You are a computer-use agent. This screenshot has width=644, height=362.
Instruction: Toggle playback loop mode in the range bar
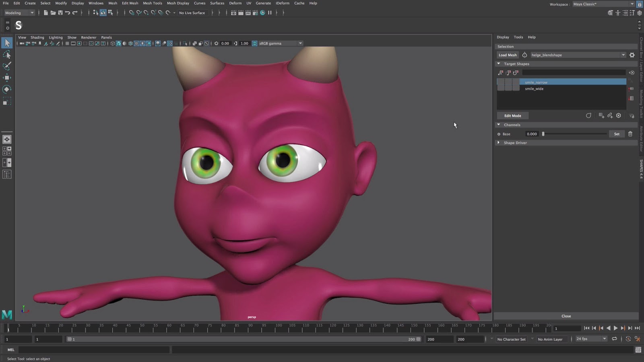tap(614, 339)
